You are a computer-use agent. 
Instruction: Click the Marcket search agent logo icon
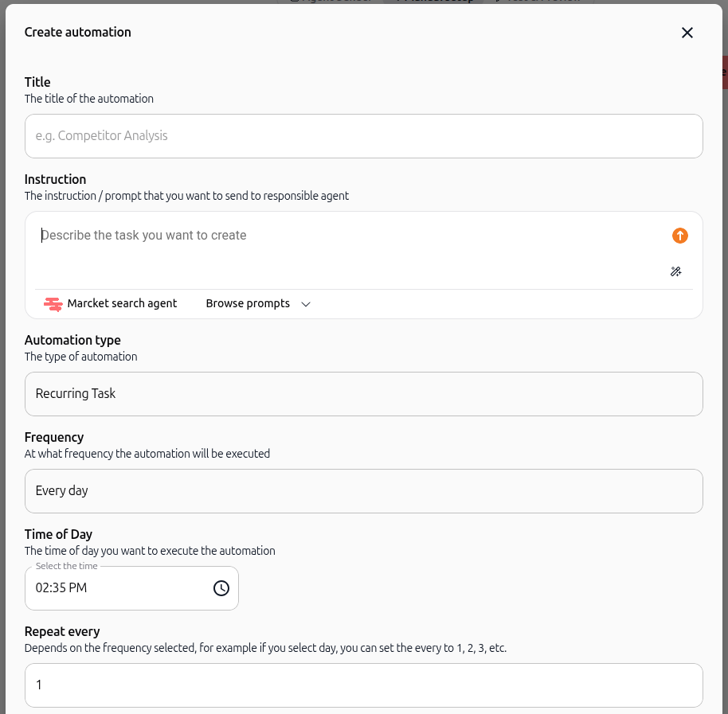53,304
